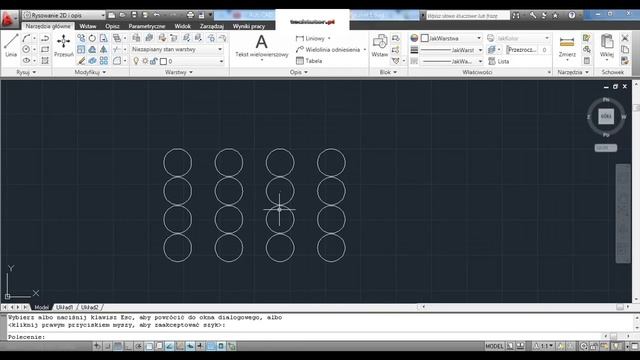
Task: Expand the Opis panel
Action: pyautogui.click(x=299, y=72)
